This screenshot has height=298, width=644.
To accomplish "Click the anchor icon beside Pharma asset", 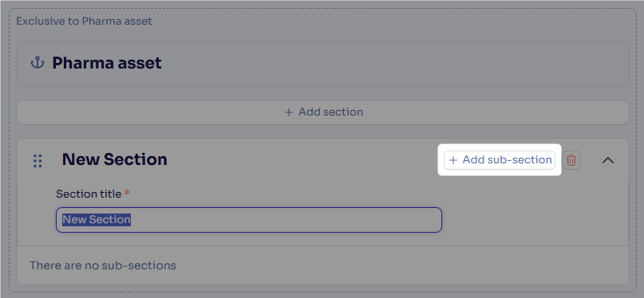I will pos(38,63).
